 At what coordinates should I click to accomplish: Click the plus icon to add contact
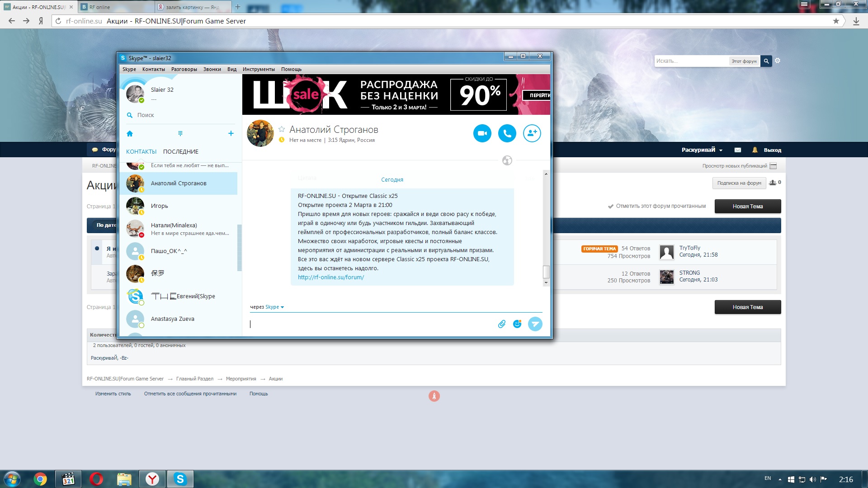tap(231, 133)
